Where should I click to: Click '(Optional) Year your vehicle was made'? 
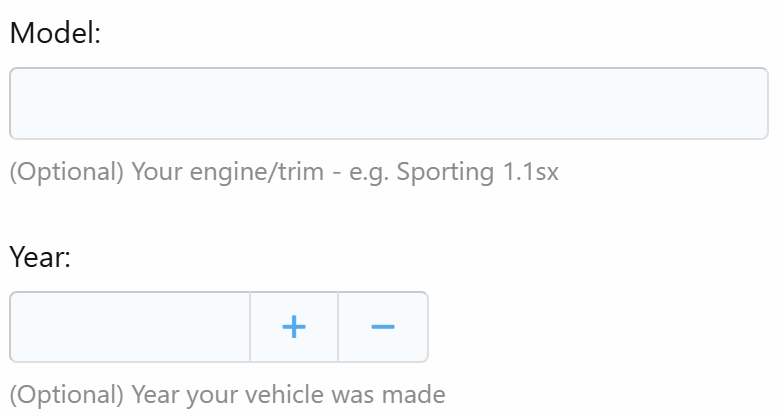point(227,395)
